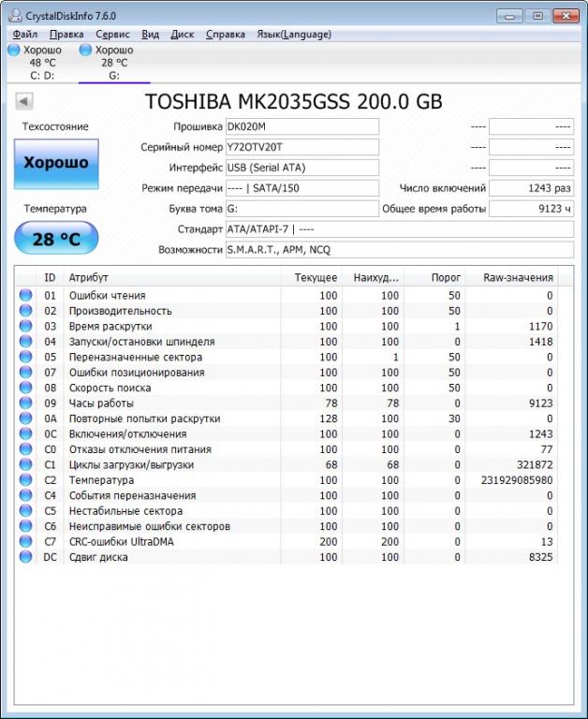Click the Режим передачи field SATA/150
588x719 pixels.
coord(302,188)
